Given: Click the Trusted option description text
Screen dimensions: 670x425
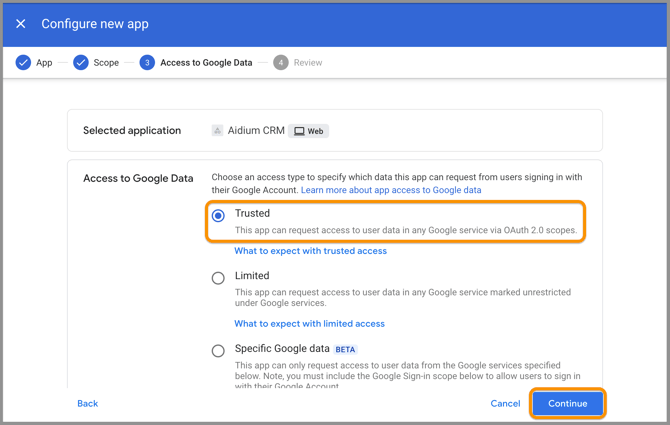Looking at the screenshot, I should tap(406, 230).
